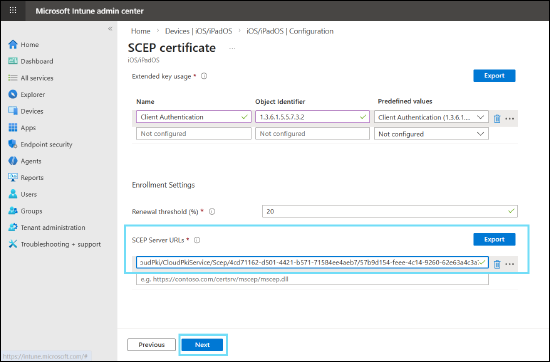This screenshot has height=362, width=550.
Task: Open more options for SCEP Server URL row
Action: [510, 264]
